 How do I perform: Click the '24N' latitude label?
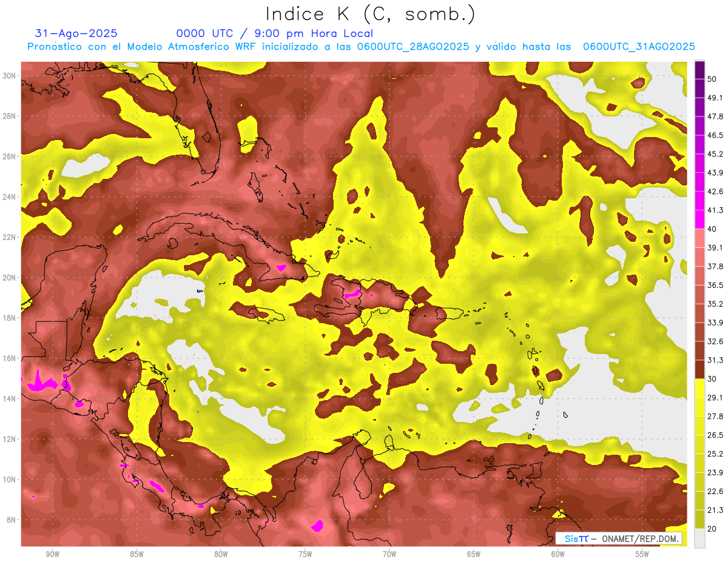(x=9, y=197)
